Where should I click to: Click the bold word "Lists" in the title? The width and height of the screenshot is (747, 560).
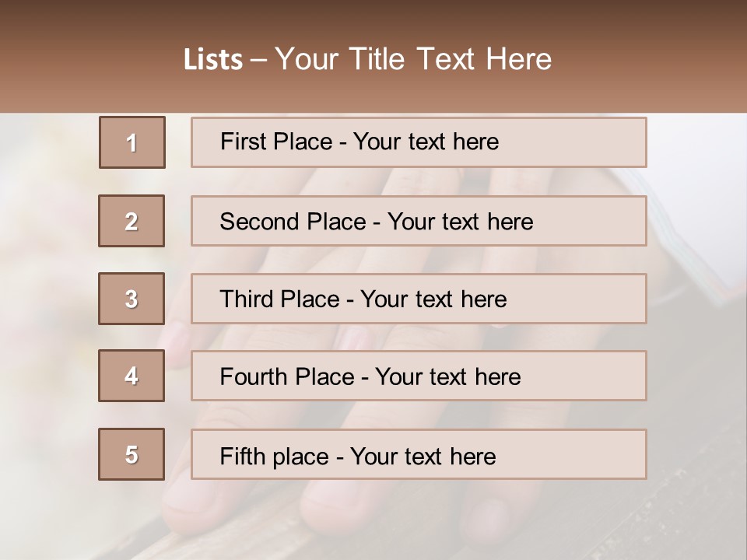coord(212,60)
